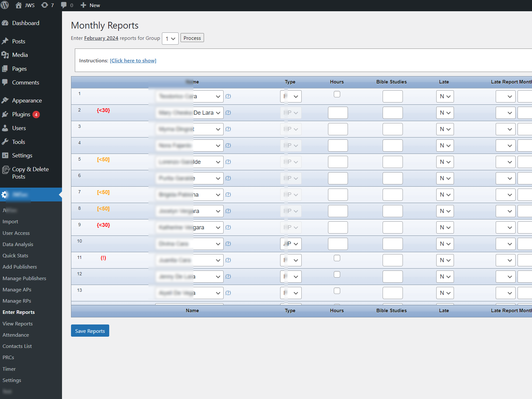Screen dimensions: 532x399
Task: Open Quick Stats in the sidebar
Action: point(15,256)
